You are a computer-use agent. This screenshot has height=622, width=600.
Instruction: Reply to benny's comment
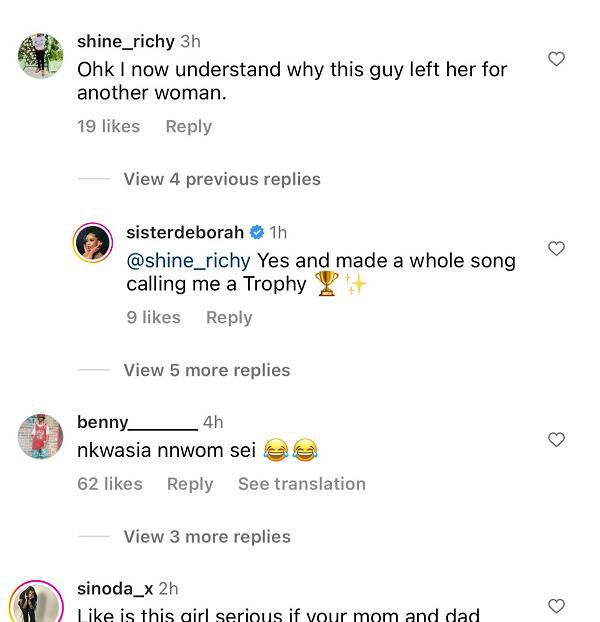coord(189,484)
